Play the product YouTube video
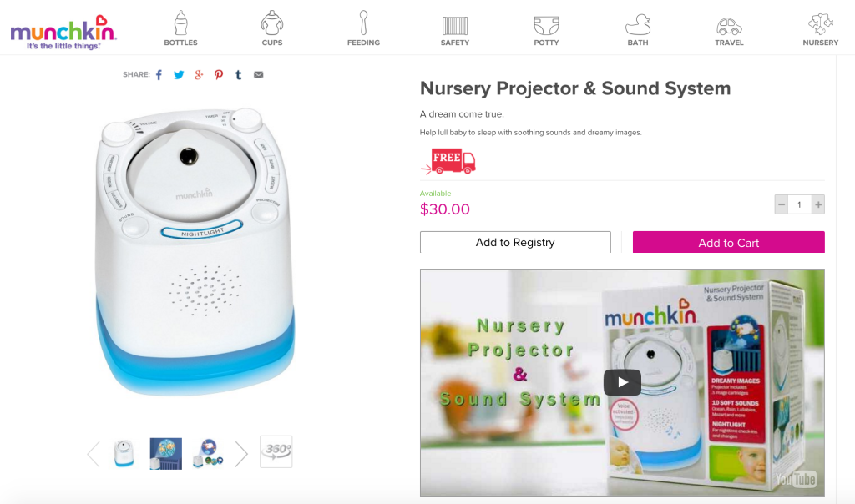Screen dimensions: 855x504 622,382
